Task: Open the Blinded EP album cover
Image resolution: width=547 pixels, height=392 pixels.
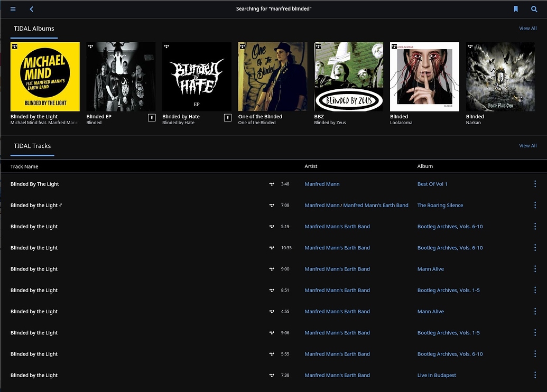Action: [120, 77]
